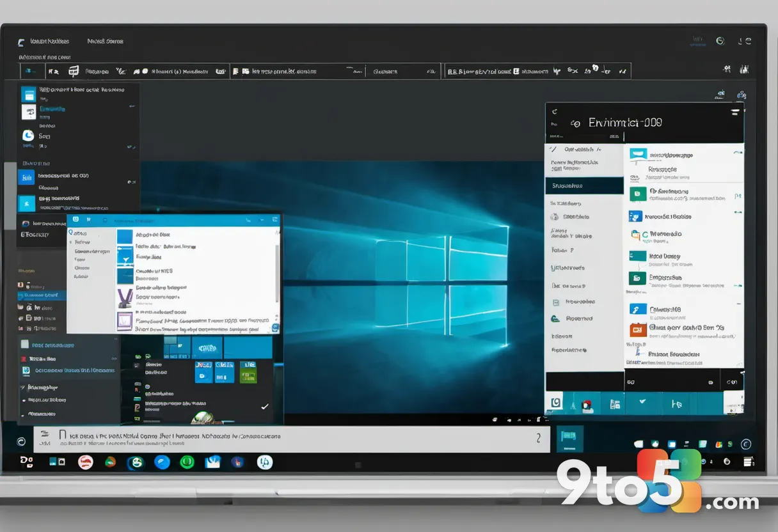The height and width of the screenshot is (532, 778).
Task: Select the dark green icon in the right panel list
Action: 637,278
